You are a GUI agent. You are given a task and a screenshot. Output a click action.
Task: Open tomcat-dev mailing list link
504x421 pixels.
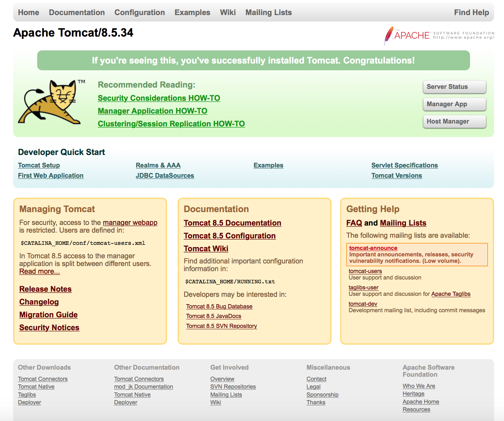363,304
